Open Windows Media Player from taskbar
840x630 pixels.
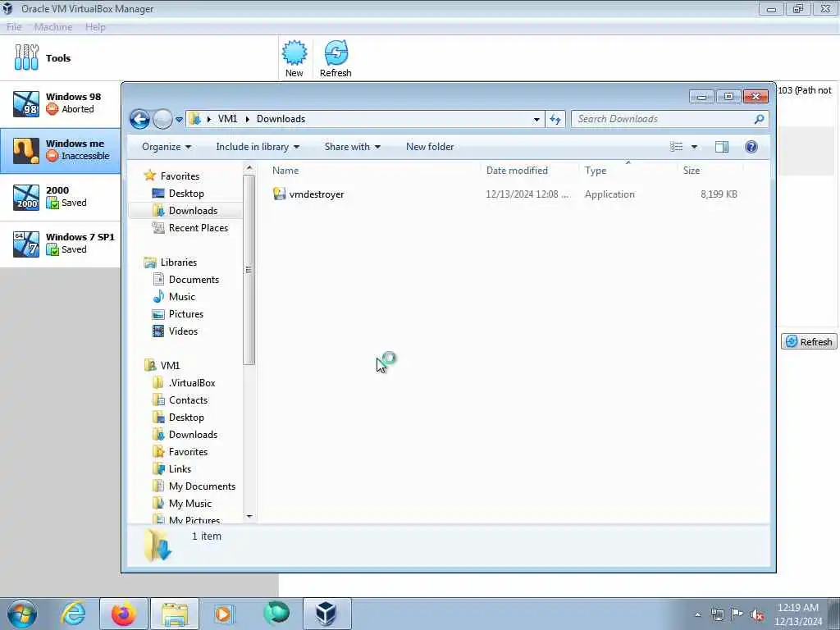pyautogui.click(x=223, y=614)
